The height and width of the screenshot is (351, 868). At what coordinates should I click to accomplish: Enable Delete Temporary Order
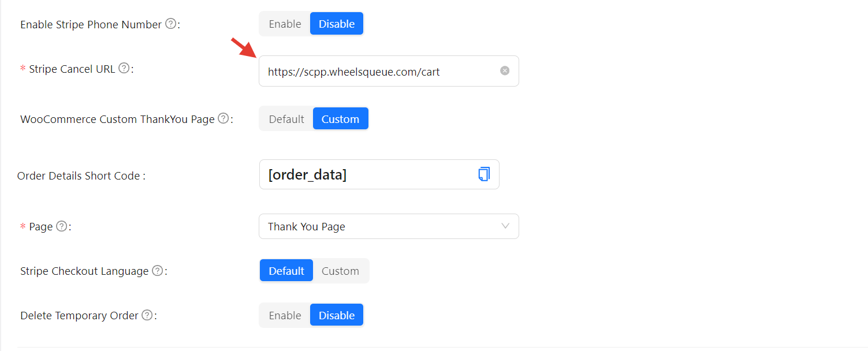285,315
